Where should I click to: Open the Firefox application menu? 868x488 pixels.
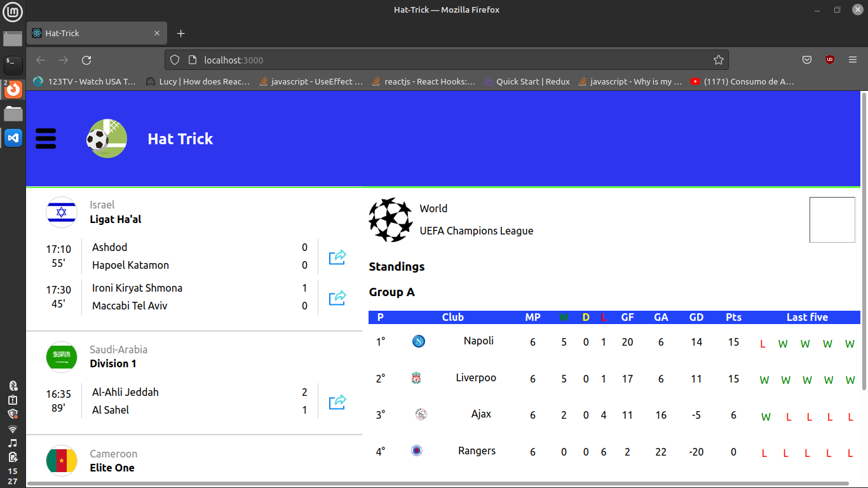click(x=853, y=60)
